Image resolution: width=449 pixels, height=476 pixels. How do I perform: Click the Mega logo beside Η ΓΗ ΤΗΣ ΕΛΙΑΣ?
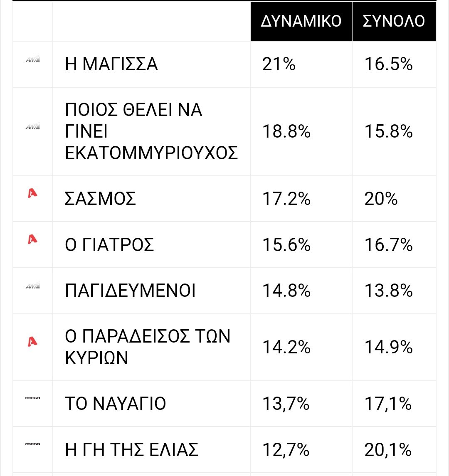click(32, 444)
